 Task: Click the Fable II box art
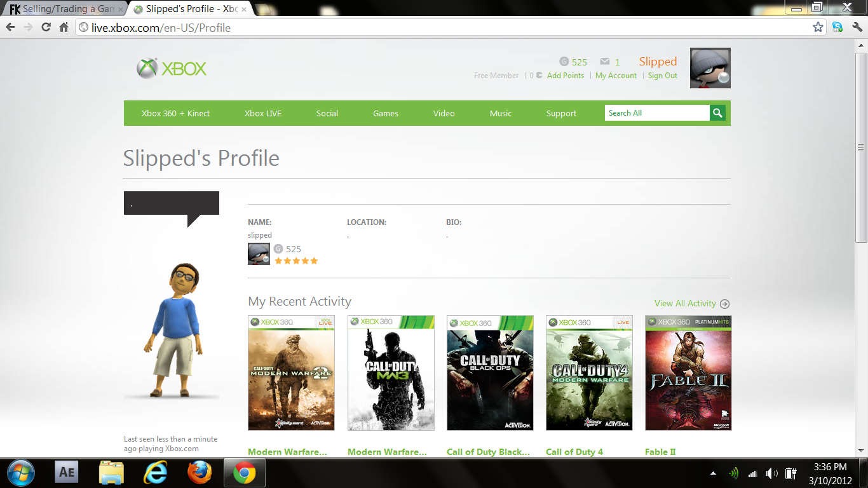pyautogui.click(x=688, y=373)
